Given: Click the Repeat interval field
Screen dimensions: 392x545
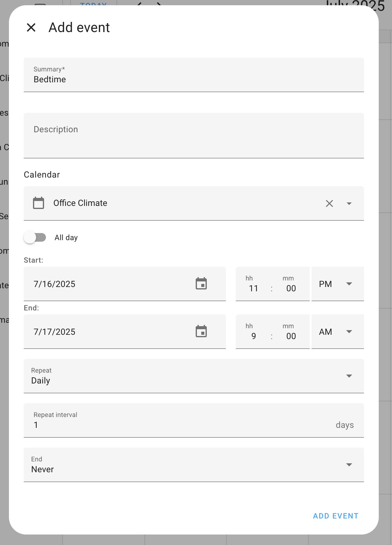Looking at the screenshot, I should (194, 420).
